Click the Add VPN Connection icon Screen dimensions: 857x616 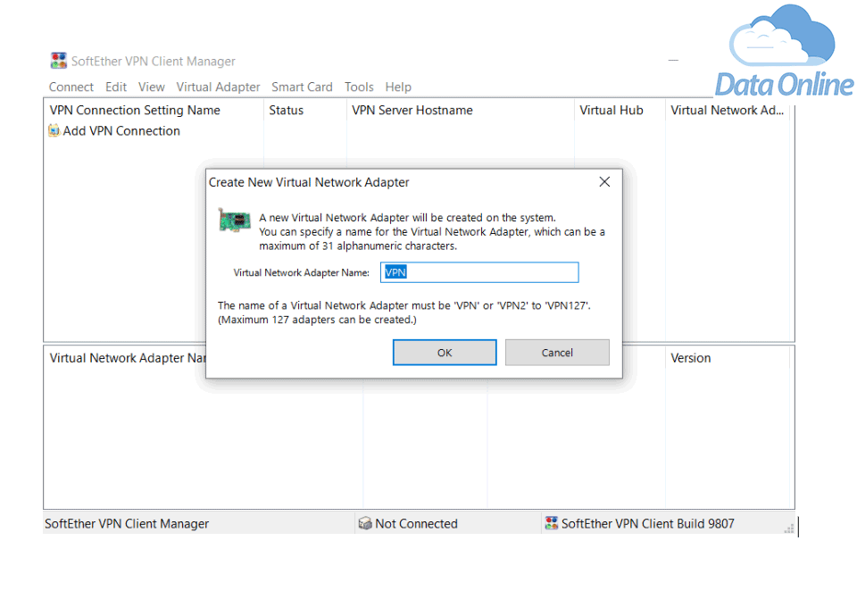point(54,130)
